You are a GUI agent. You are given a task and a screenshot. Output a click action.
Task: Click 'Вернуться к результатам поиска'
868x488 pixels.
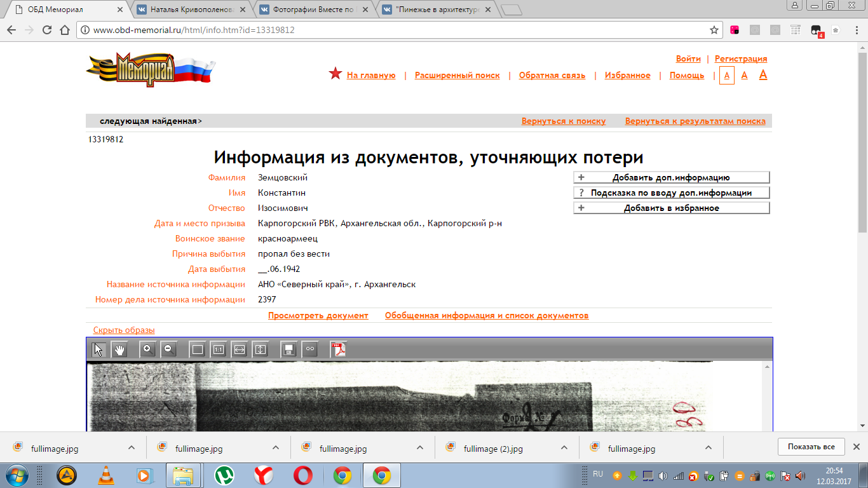coord(695,121)
